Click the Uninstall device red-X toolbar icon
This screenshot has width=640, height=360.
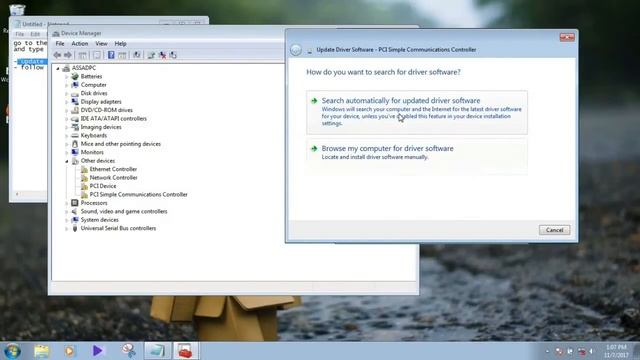(162, 55)
